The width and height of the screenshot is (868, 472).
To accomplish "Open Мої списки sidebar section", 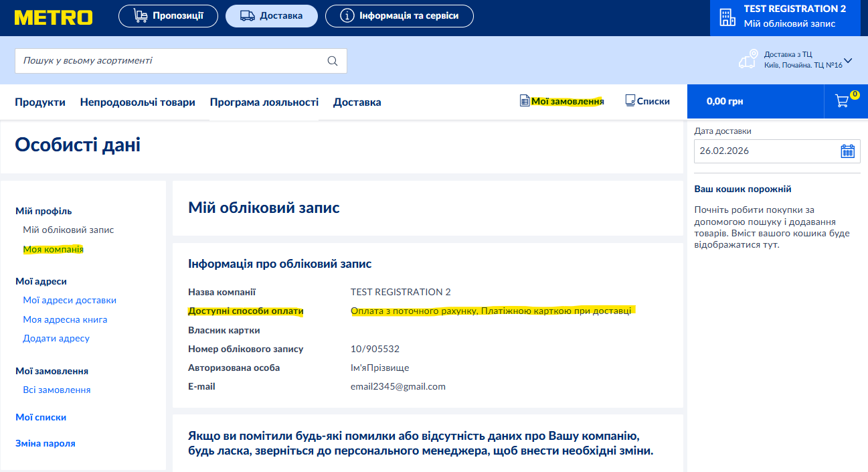I will pyautogui.click(x=41, y=417).
